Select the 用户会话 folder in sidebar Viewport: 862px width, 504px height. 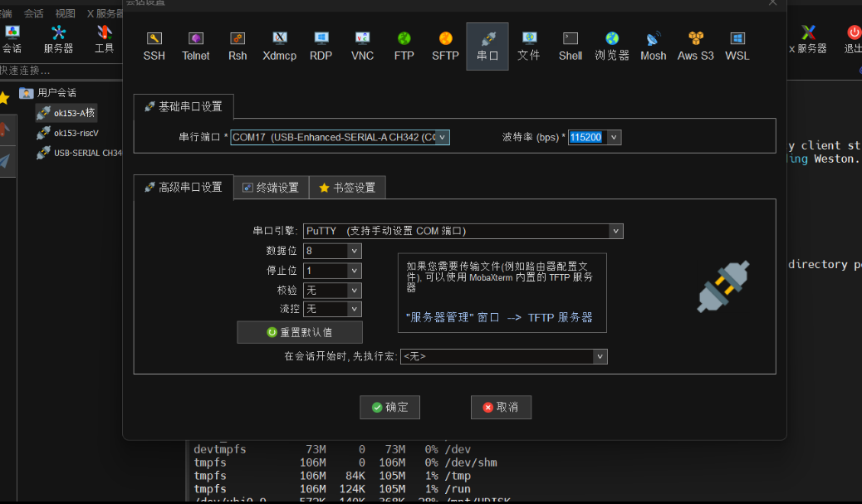pos(48,93)
